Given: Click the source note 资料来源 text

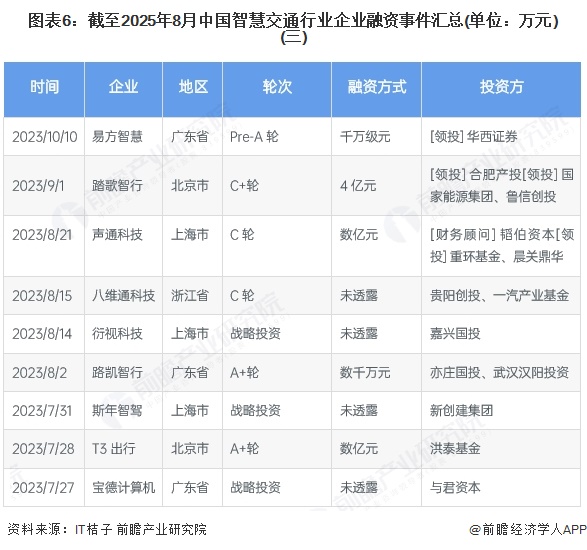Looking at the screenshot, I should pyautogui.click(x=107, y=529).
